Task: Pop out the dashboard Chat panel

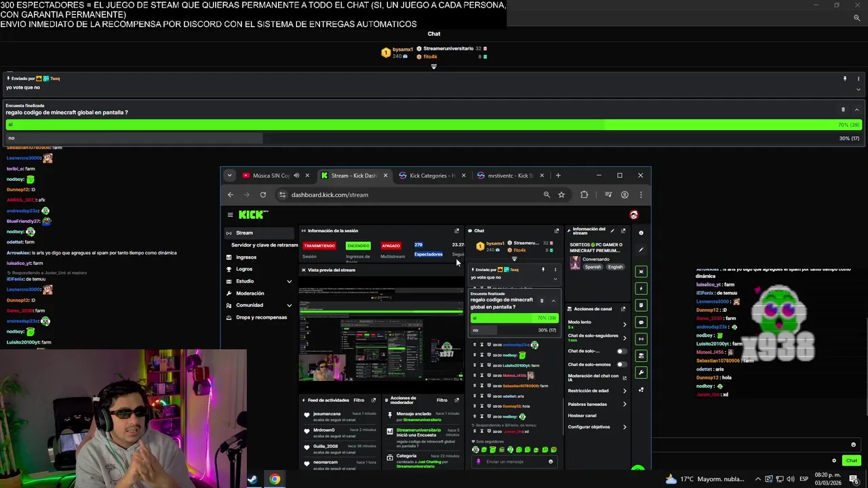Action: click(557, 230)
